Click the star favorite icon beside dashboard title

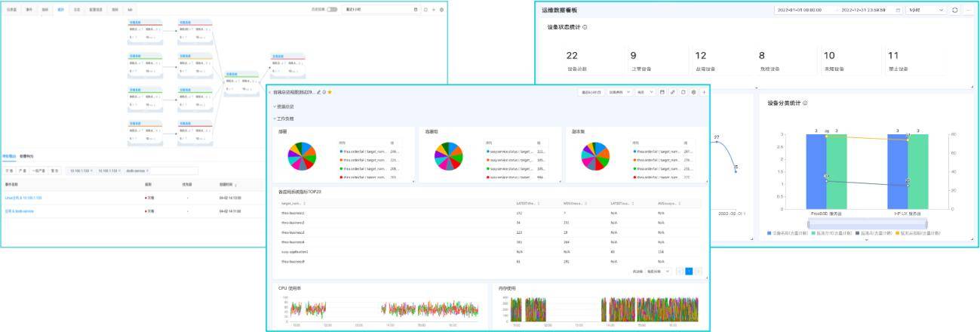click(x=330, y=92)
